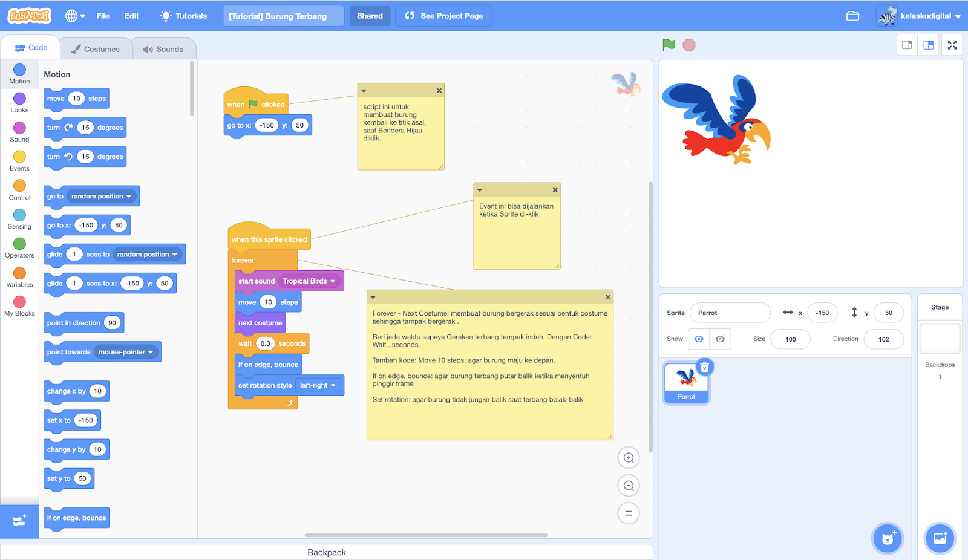The height and width of the screenshot is (560, 968).
Task: Click the Add Sprite cat icon
Action: coord(887,538)
